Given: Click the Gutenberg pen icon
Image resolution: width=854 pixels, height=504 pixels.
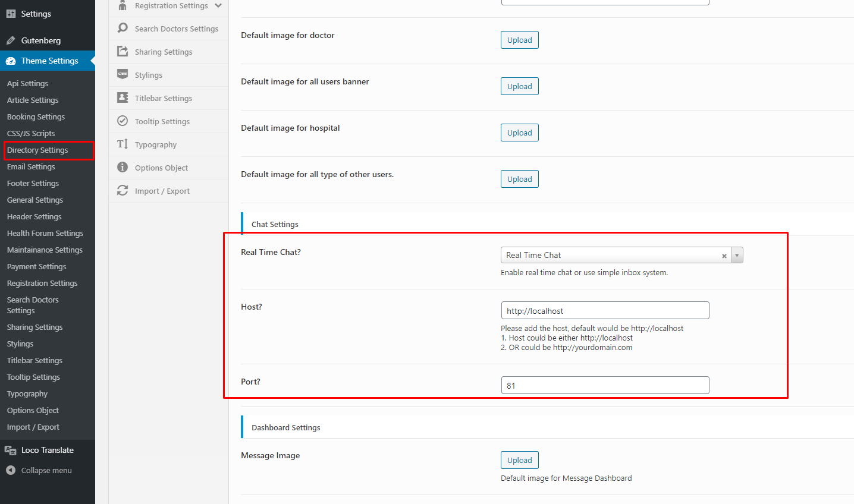Looking at the screenshot, I should tap(11, 40).
